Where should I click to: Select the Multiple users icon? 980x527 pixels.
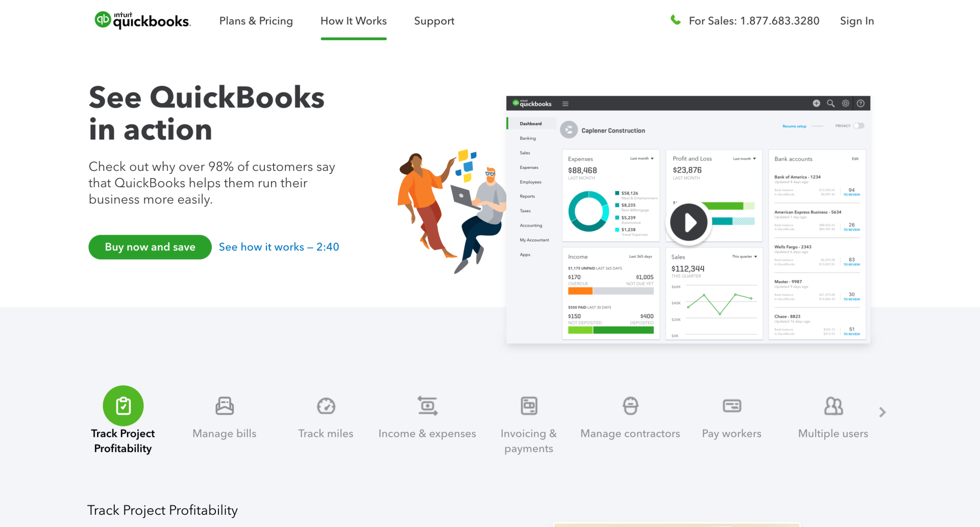coord(834,406)
